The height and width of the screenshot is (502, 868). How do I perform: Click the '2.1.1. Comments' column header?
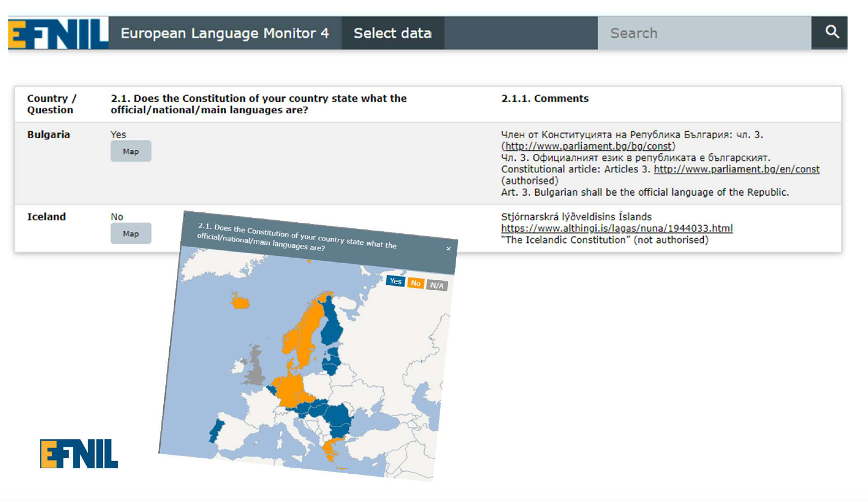point(545,98)
